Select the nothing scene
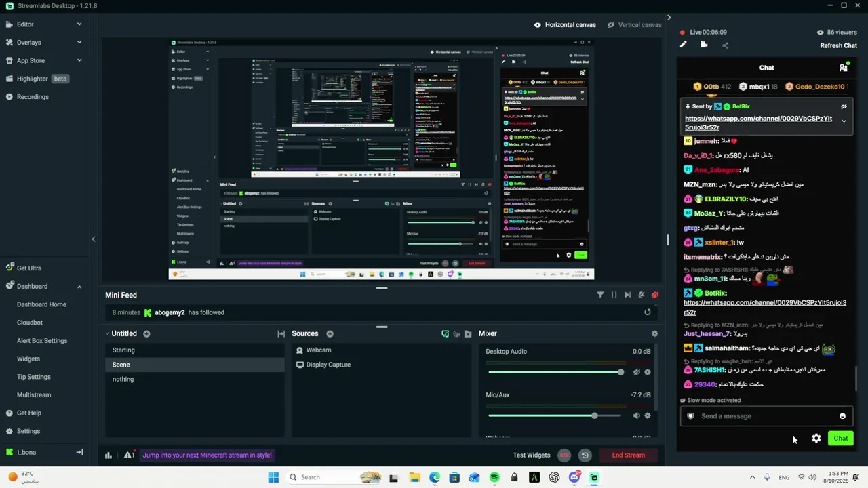The image size is (868, 488). tap(195, 379)
